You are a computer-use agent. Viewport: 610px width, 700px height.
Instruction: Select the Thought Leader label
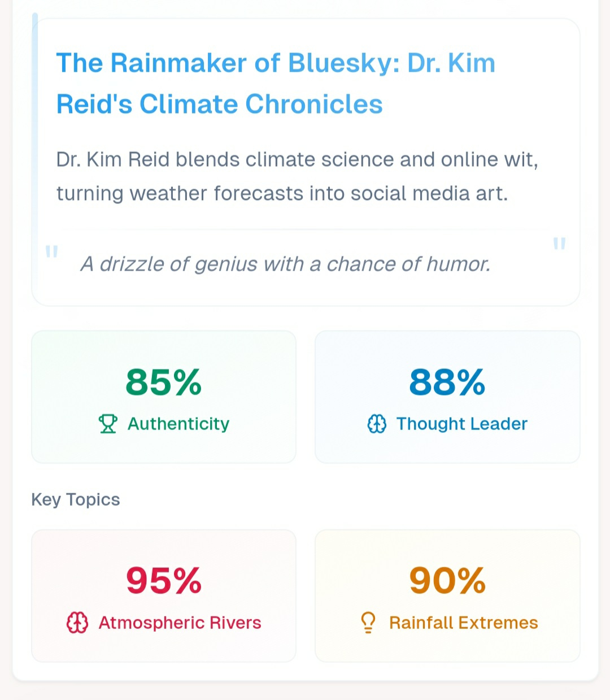click(x=461, y=424)
